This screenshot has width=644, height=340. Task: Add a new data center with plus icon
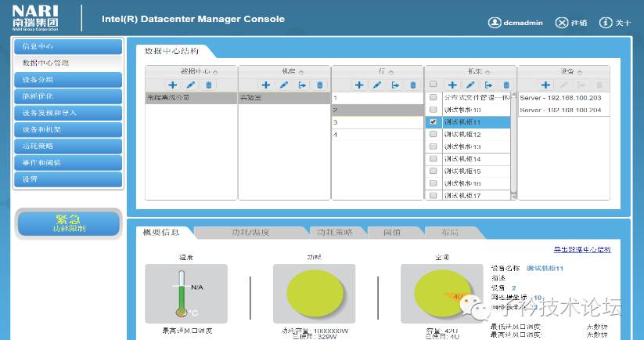click(172, 85)
